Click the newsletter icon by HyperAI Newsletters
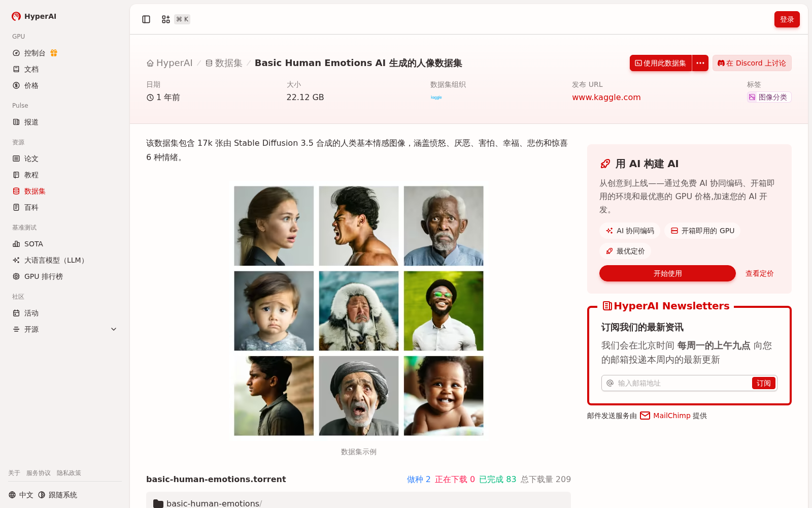The width and height of the screenshot is (812, 508). pos(607,306)
